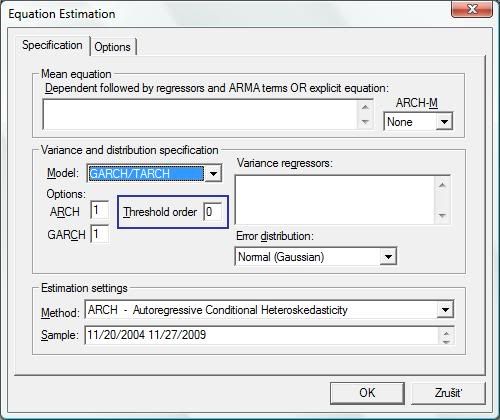Click the Variance regressors text area
The image size is (500, 420).
(335, 200)
